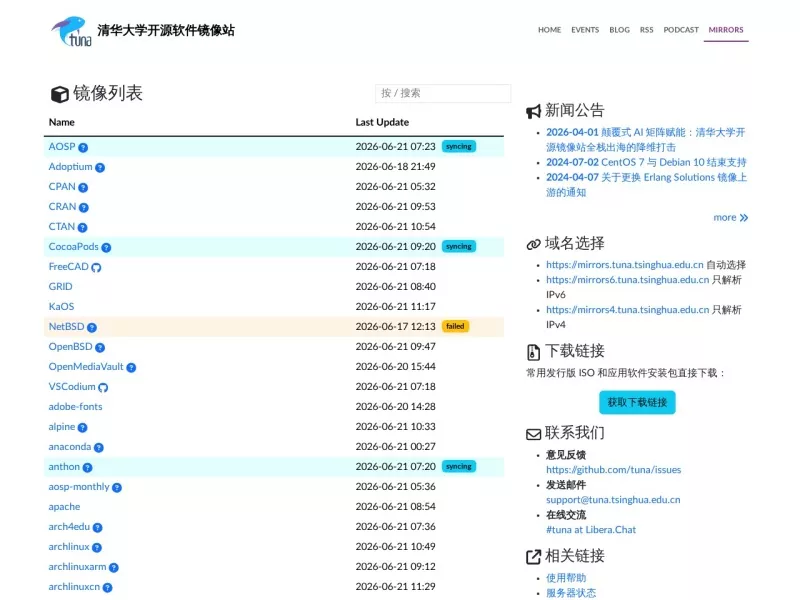Open the GitHub icon next to FreeCAD
800x600 pixels.
click(96, 267)
